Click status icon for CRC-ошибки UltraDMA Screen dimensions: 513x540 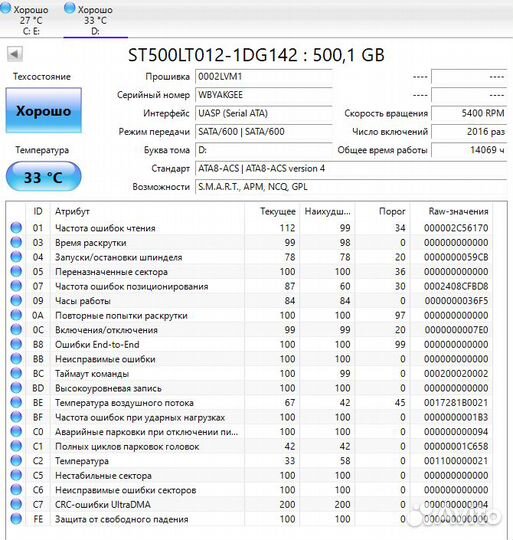(x=16, y=504)
